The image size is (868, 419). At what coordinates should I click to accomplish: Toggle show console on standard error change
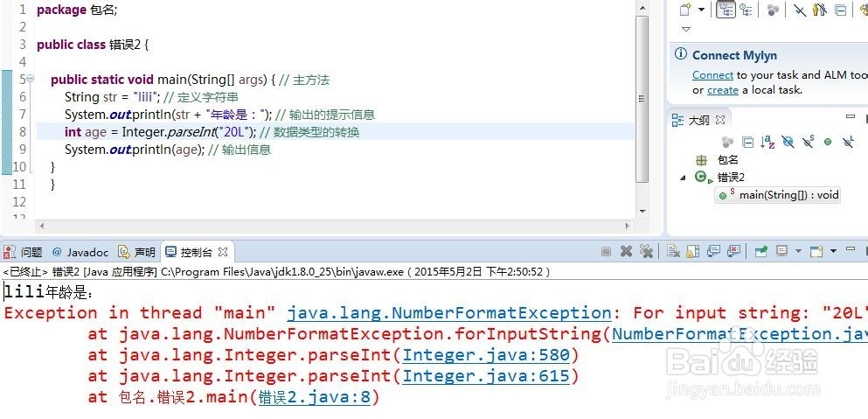click(734, 252)
